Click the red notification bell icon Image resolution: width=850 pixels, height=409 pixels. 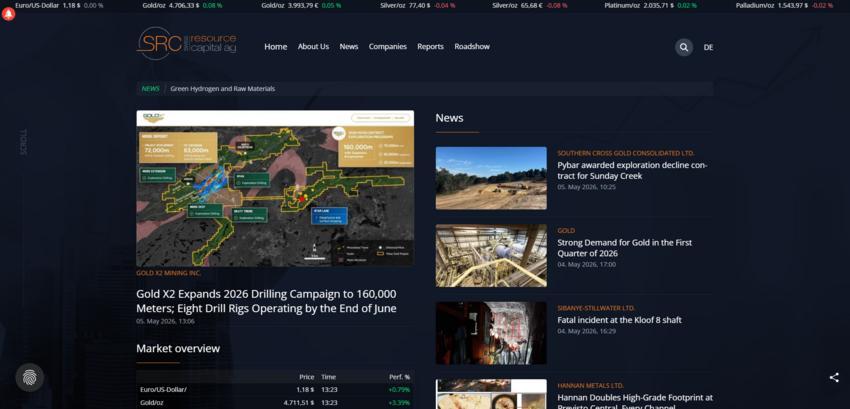(9, 14)
